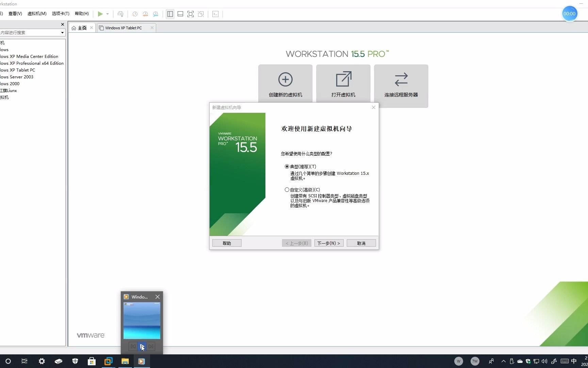This screenshot has width=588, height=368.
Task: Open the 帮助(H) menu
Action: tap(82, 14)
